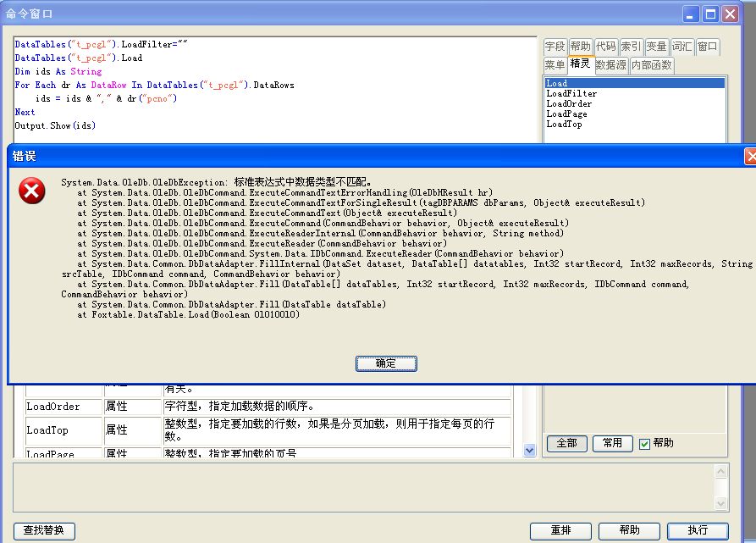Toggle the 帮助 checkbox
This screenshot has height=543, width=756.
click(x=644, y=443)
